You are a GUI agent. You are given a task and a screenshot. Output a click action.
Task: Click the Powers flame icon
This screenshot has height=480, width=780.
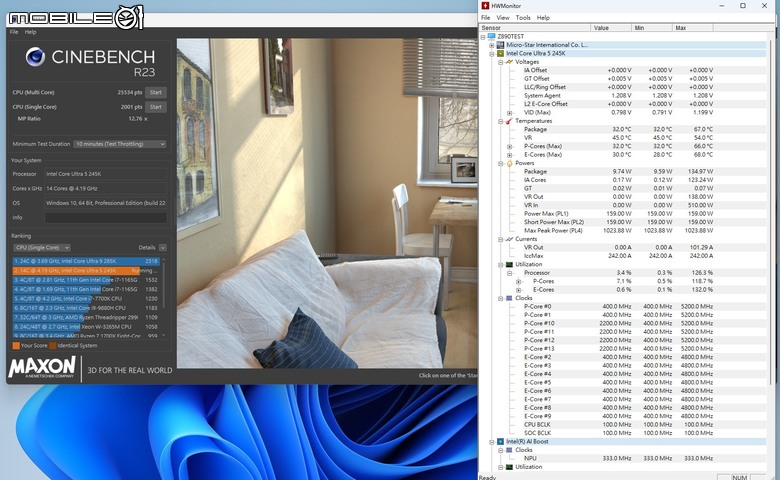(x=509, y=164)
